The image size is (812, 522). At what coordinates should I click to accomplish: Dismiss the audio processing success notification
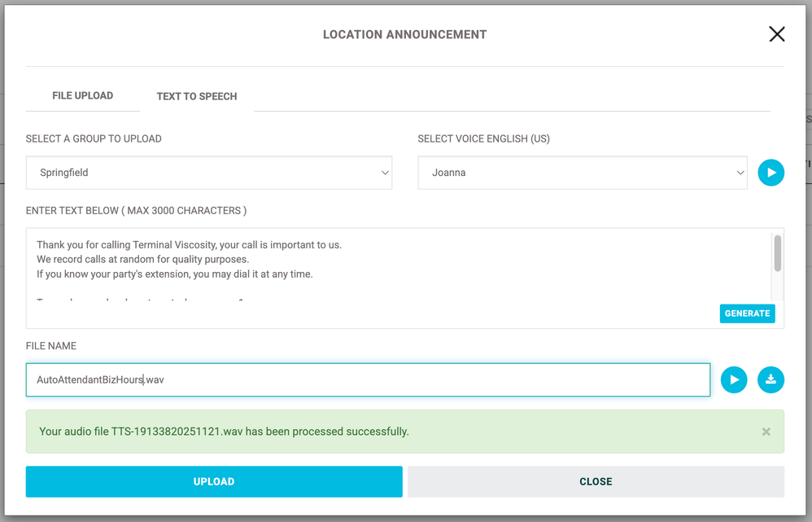tap(766, 431)
